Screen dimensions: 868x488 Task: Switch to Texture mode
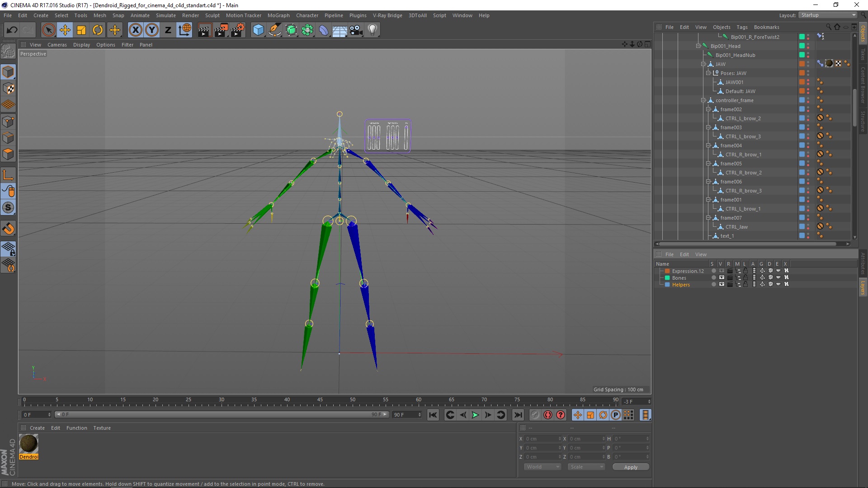point(8,88)
